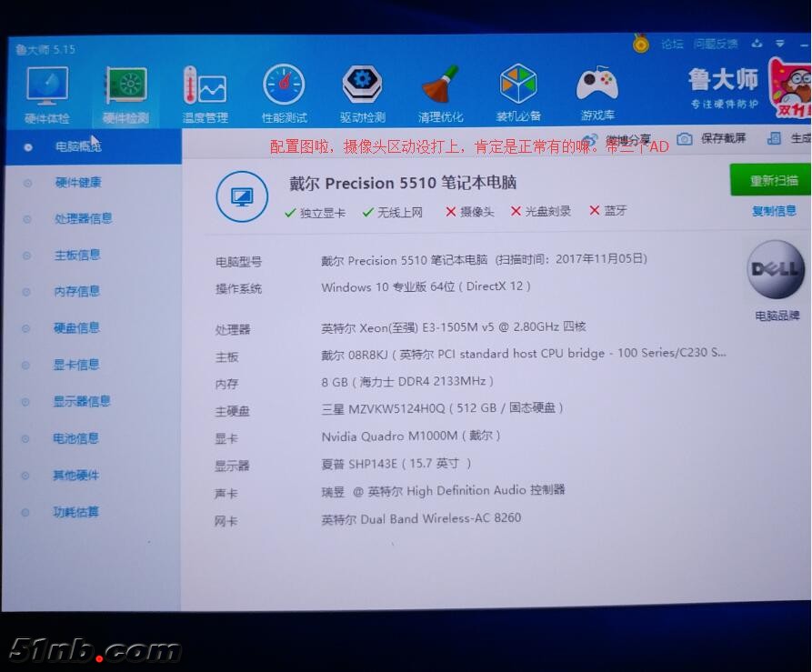Click the 电脑品牌 label under Dell logo

pyautogui.click(x=777, y=316)
